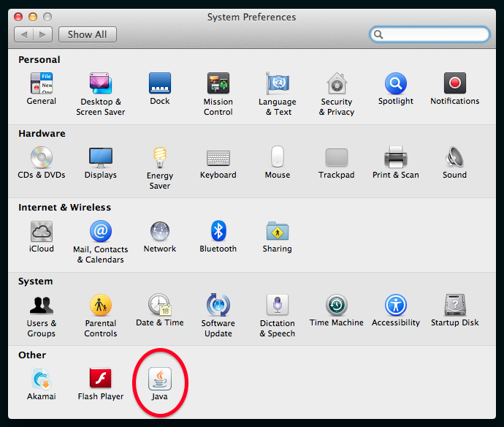
Task: Click in the search field
Action: tap(436, 34)
